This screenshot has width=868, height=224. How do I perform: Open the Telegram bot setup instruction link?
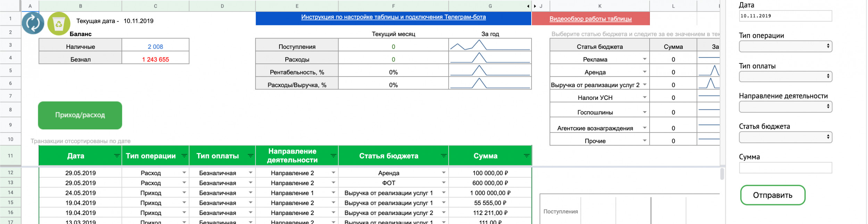(393, 17)
